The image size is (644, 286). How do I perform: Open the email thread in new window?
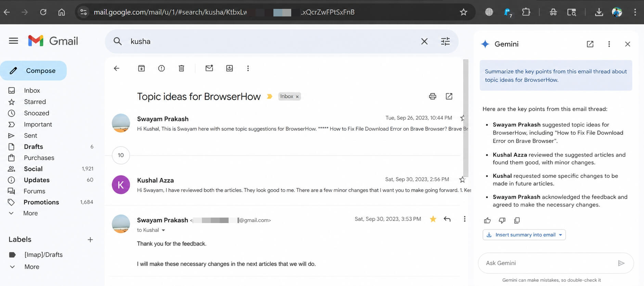(x=449, y=96)
